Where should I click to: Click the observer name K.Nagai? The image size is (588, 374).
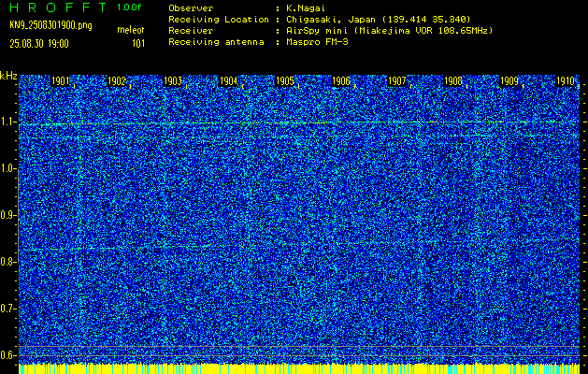pos(306,7)
